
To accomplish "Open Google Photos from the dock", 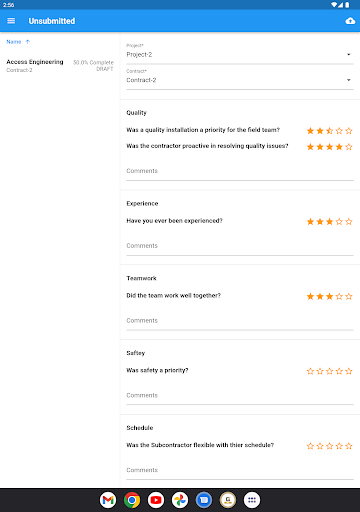I will tap(180, 500).
